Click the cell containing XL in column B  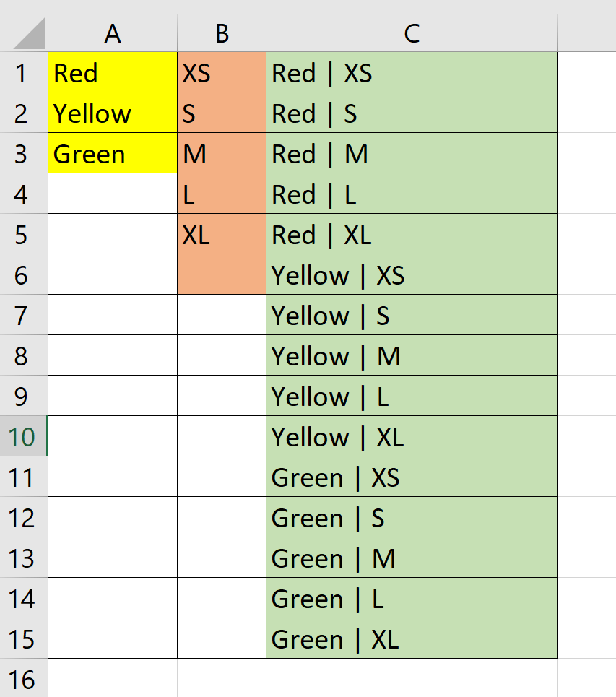coord(221,235)
